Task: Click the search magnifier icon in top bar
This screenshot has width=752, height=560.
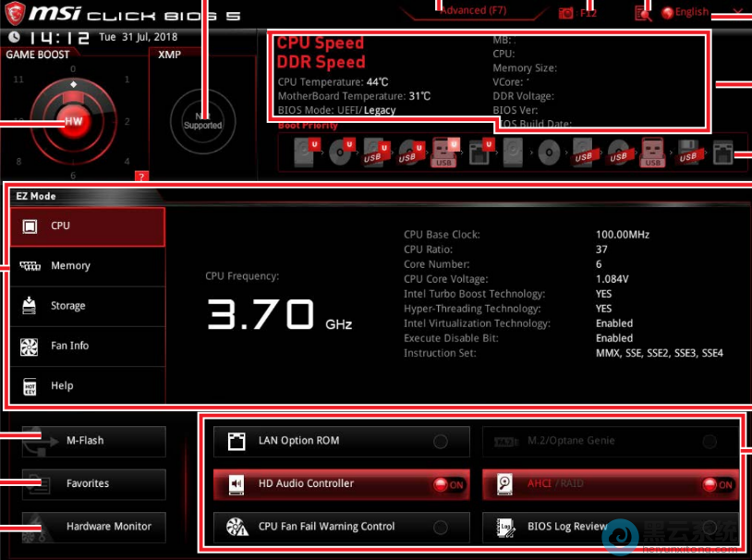Action: click(x=643, y=13)
